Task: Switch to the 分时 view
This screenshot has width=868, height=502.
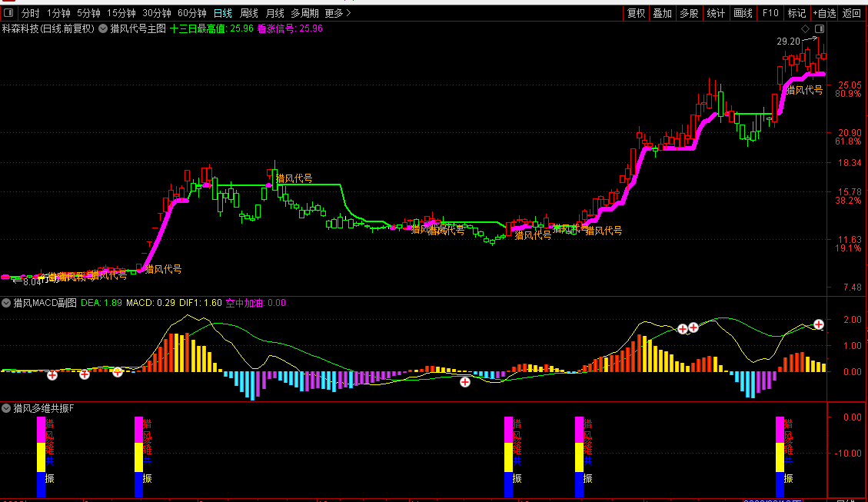Action: point(31,13)
